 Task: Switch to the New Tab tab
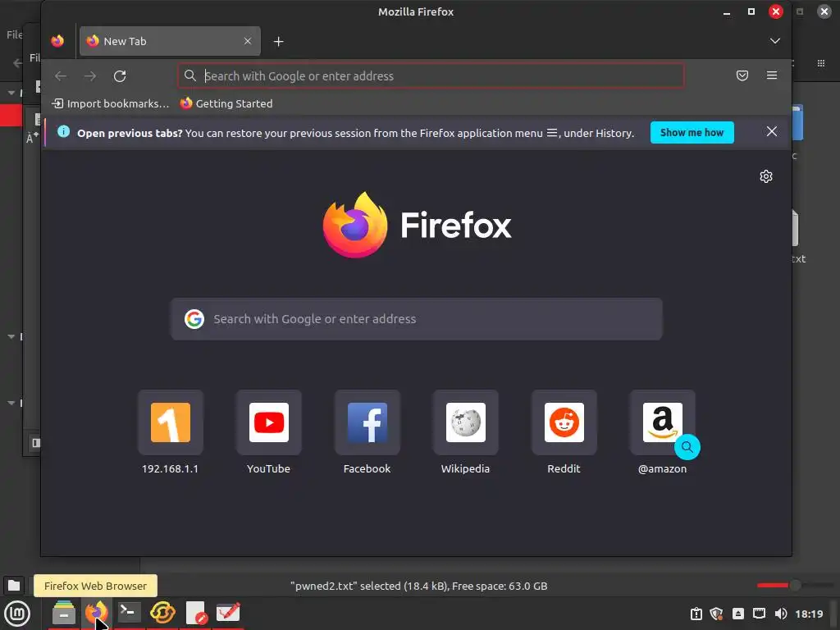tap(170, 41)
